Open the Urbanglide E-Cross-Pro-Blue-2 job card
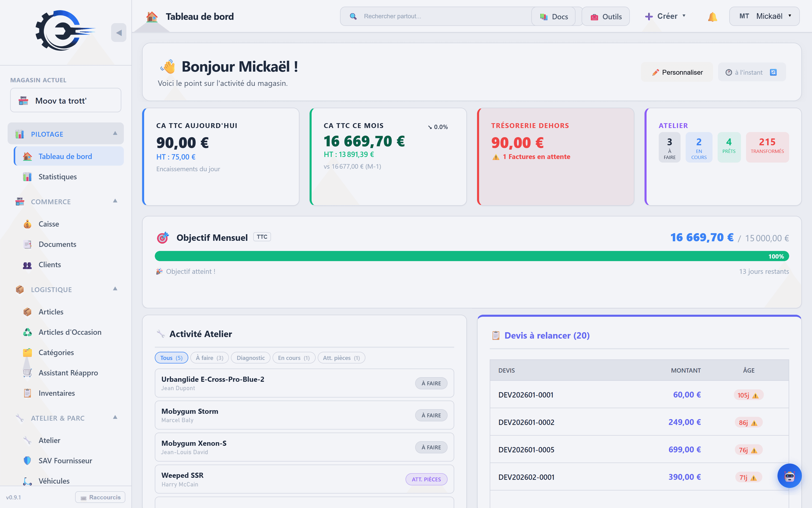The height and width of the screenshot is (508, 812). click(304, 383)
